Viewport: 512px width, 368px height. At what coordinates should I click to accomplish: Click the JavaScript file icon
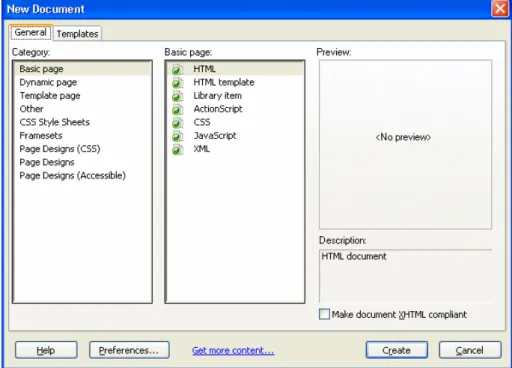177,136
